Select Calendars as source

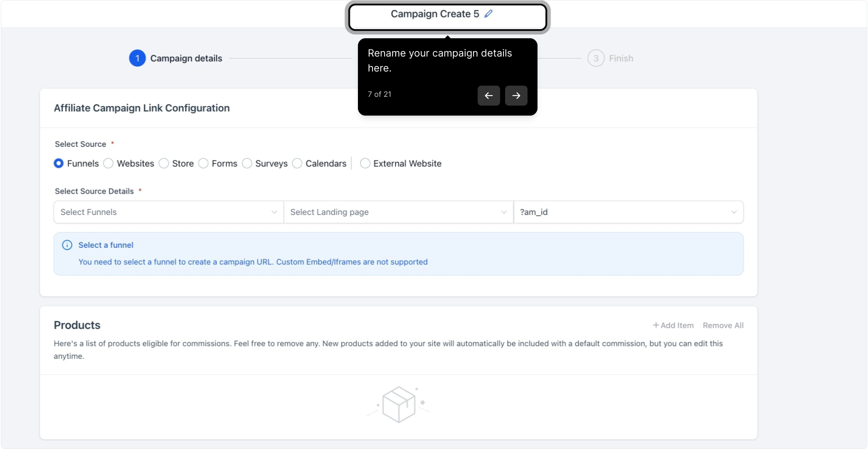tap(297, 163)
